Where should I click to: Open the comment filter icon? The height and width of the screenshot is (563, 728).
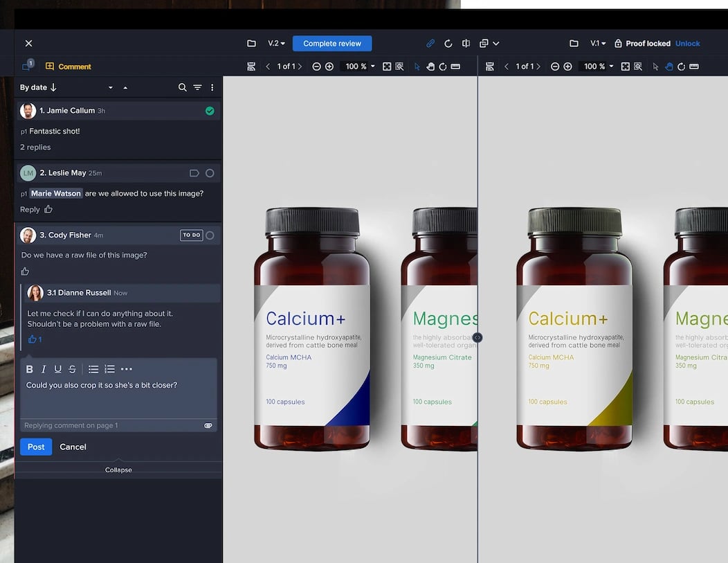tap(197, 87)
